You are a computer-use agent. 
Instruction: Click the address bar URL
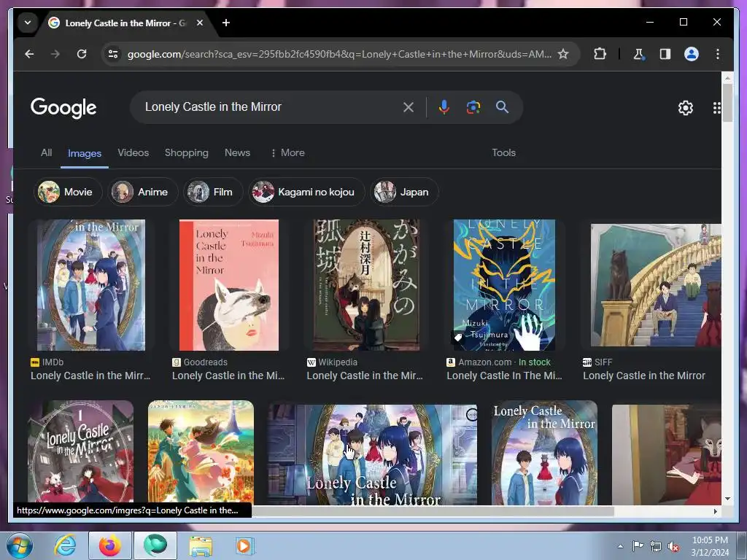[x=339, y=54]
